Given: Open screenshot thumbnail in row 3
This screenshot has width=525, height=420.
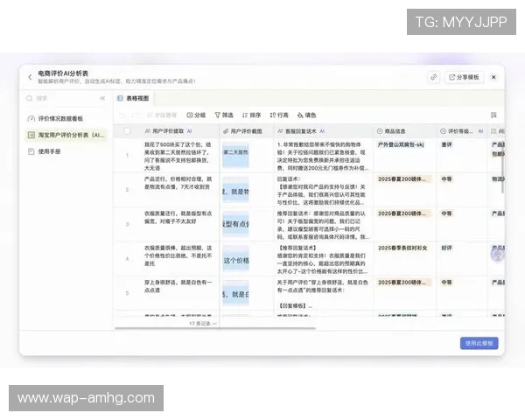Looking at the screenshot, I should 235,224.
